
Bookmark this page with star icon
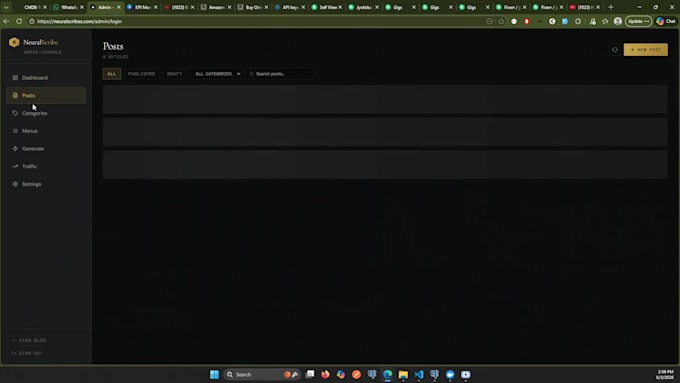[501, 21]
